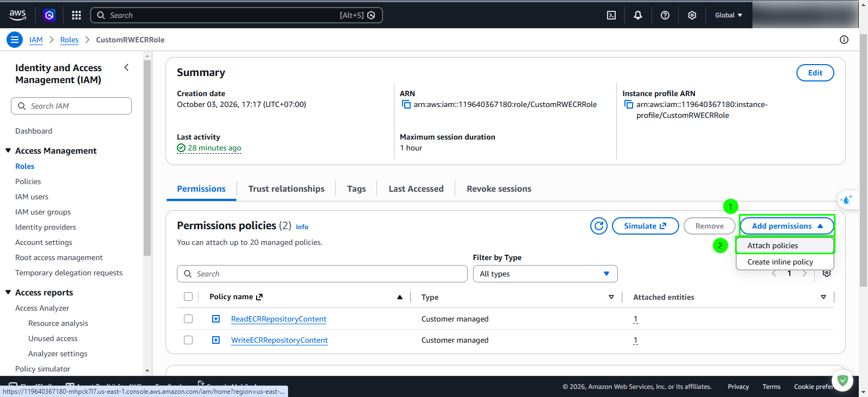Toggle the side navigation hamburger menu
The height and width of the screenshot is (397, 868).
tap(15, 40)
